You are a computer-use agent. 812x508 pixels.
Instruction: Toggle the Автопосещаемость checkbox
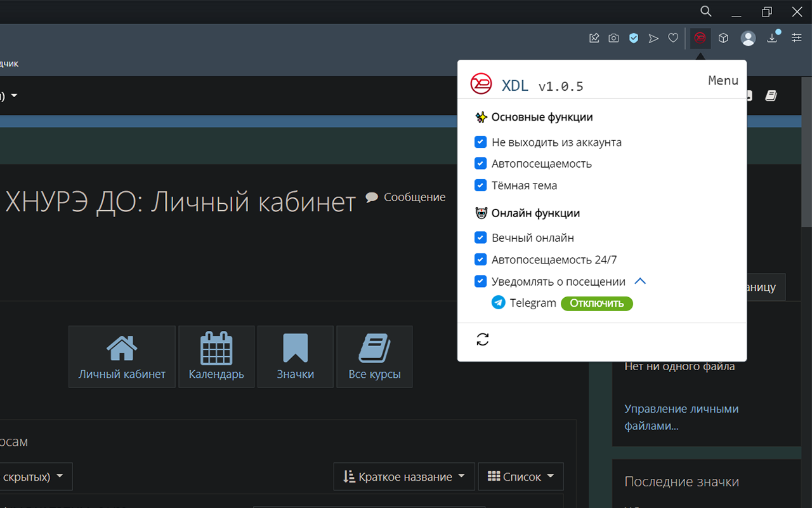(x=481, y=163)
